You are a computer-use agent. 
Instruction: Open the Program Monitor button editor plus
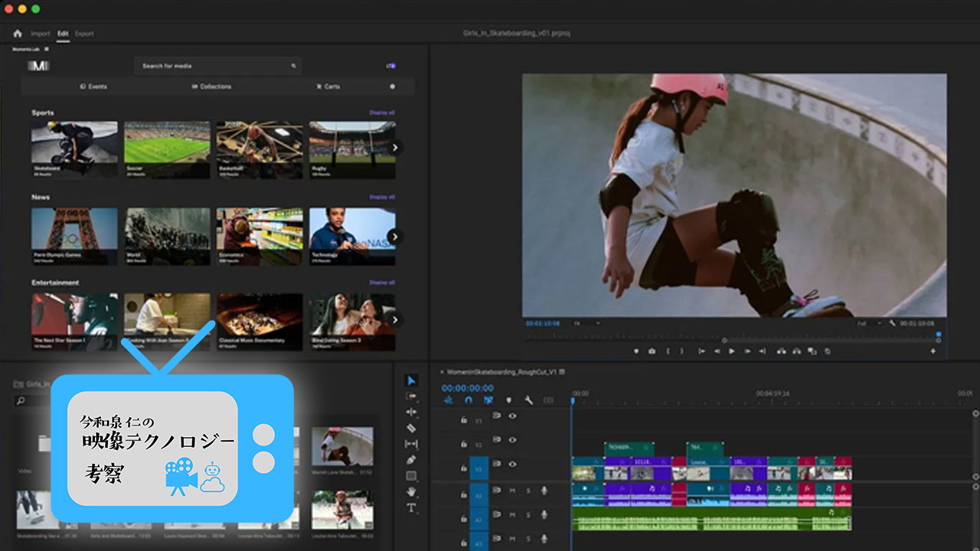click(933, 351)
